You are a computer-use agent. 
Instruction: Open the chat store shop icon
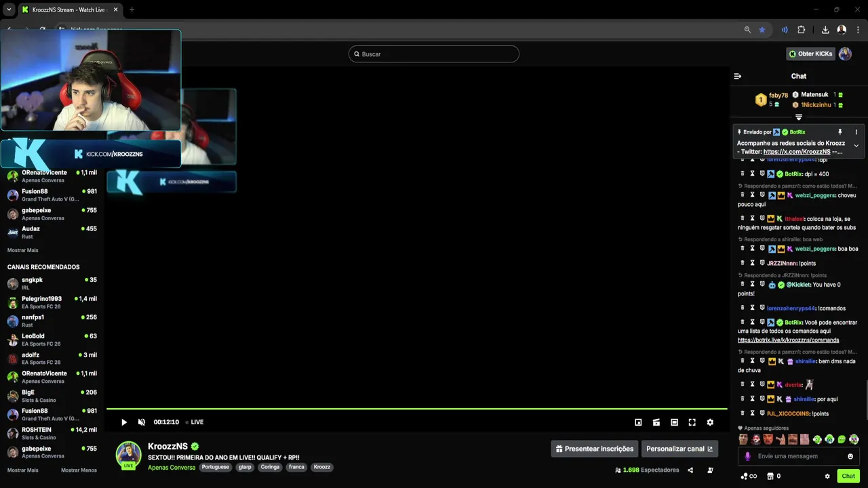tap(770, 476)
